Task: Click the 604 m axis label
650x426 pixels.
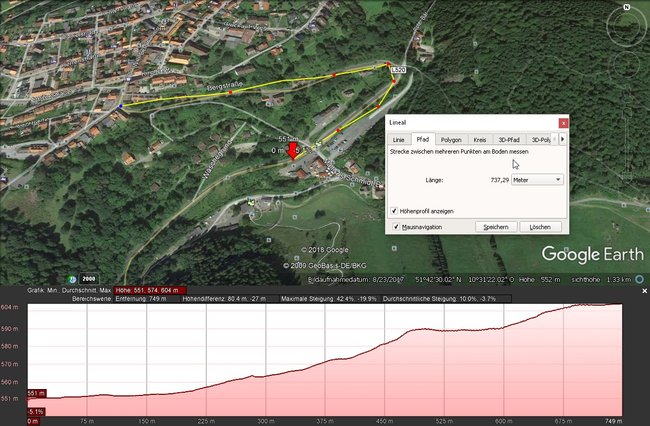Action: (10, 307)
